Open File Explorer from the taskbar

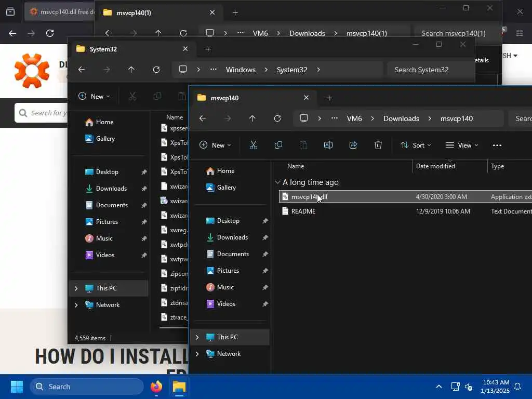tap(179, 387)
